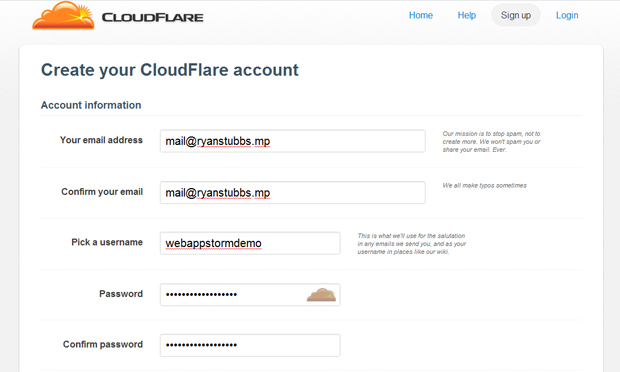Click the 'Create your CloudFlare account' heading
This screenshot has width=620, height=372.
tap(170, 70)
